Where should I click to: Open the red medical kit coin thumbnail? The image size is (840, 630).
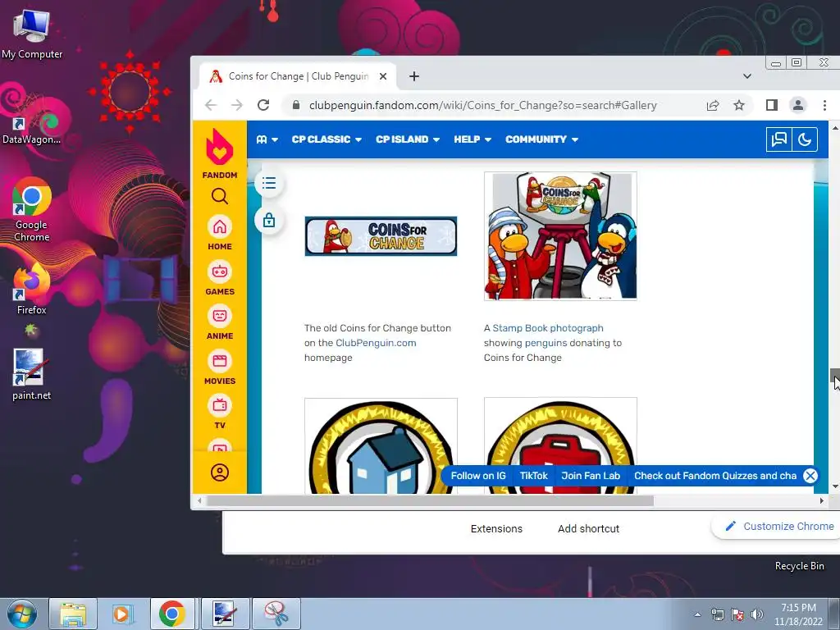point(560,445)
